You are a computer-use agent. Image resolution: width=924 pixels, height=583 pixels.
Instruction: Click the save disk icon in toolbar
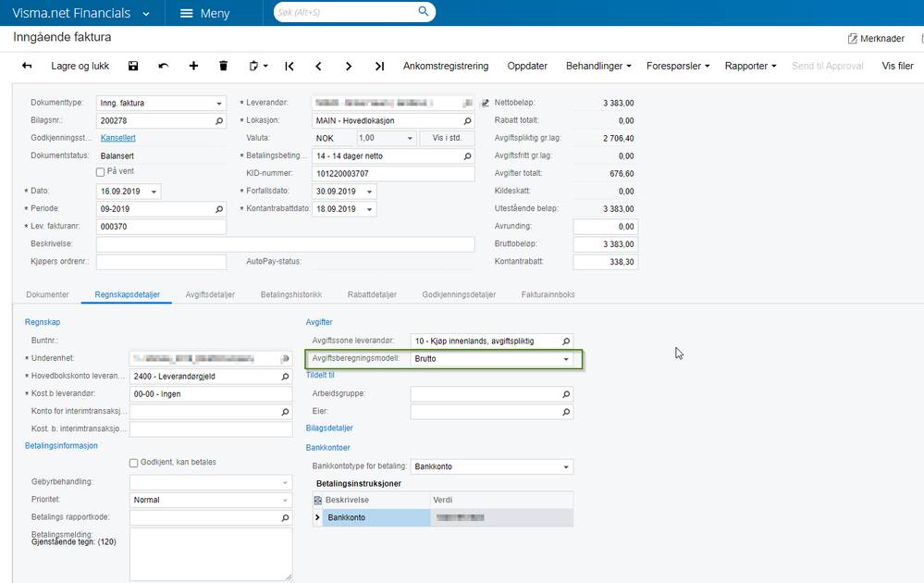pos(133,67)
